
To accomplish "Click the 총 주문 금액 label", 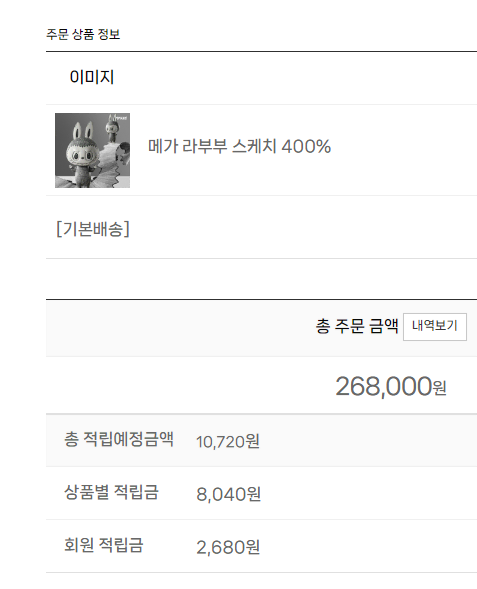I will [x=357, y=326].
